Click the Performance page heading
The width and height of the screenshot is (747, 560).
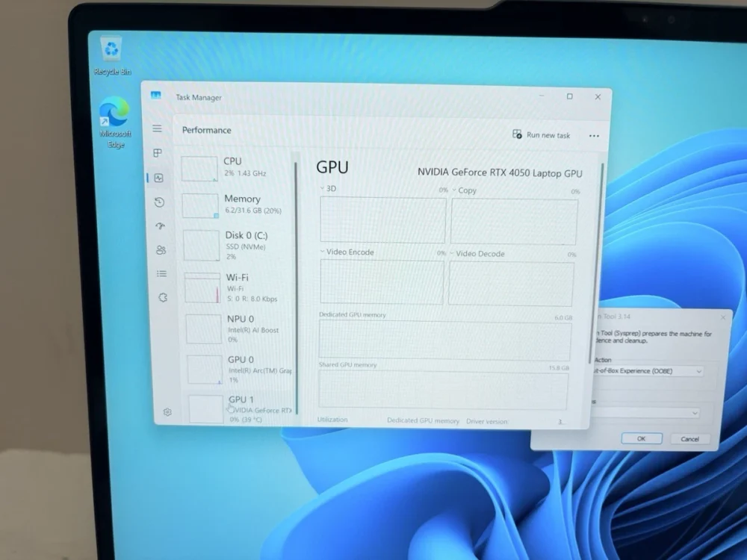tap(206, 130)
